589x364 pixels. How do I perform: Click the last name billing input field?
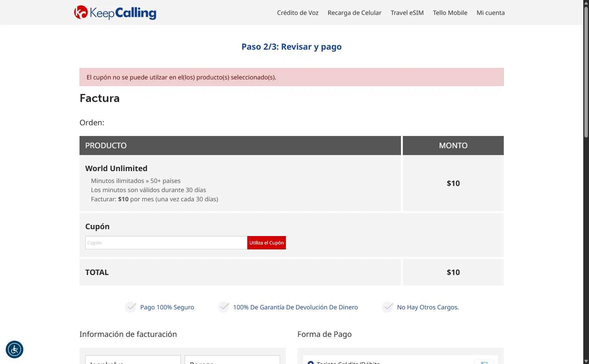(232, 360)
